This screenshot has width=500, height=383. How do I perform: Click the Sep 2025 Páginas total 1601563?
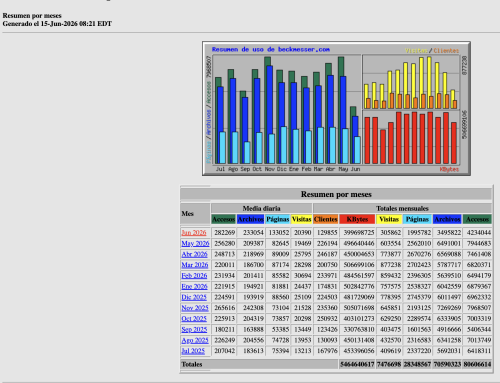[419, 329]
